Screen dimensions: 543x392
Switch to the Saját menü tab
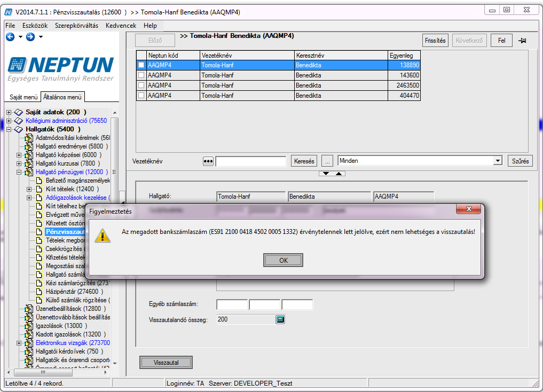point(23,97)
